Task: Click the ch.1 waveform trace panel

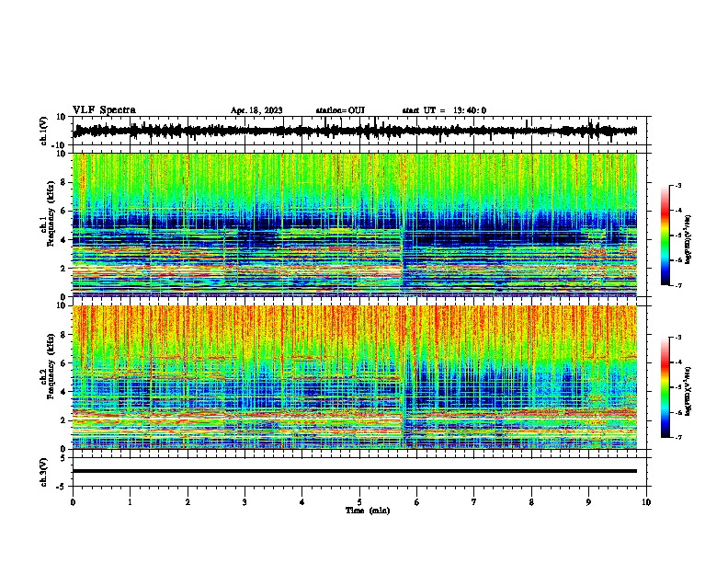Action: [x=359, y=131]
